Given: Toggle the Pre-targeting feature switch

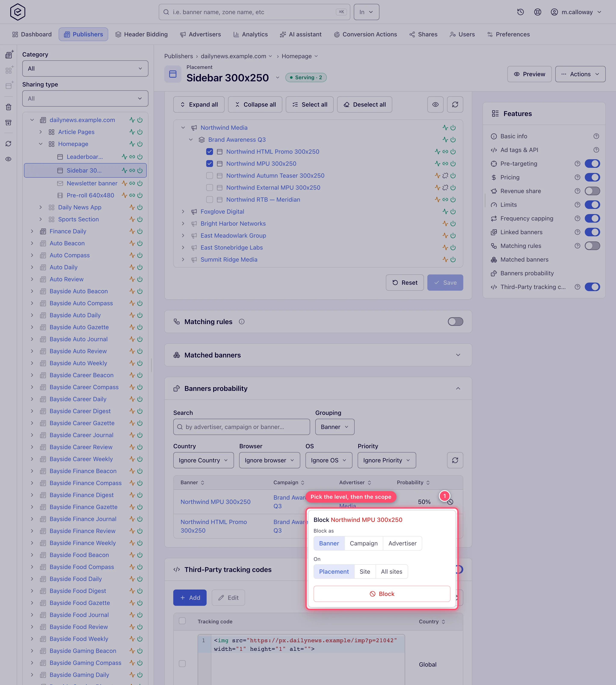Looking at the screenshot, I should pos(592,164).
